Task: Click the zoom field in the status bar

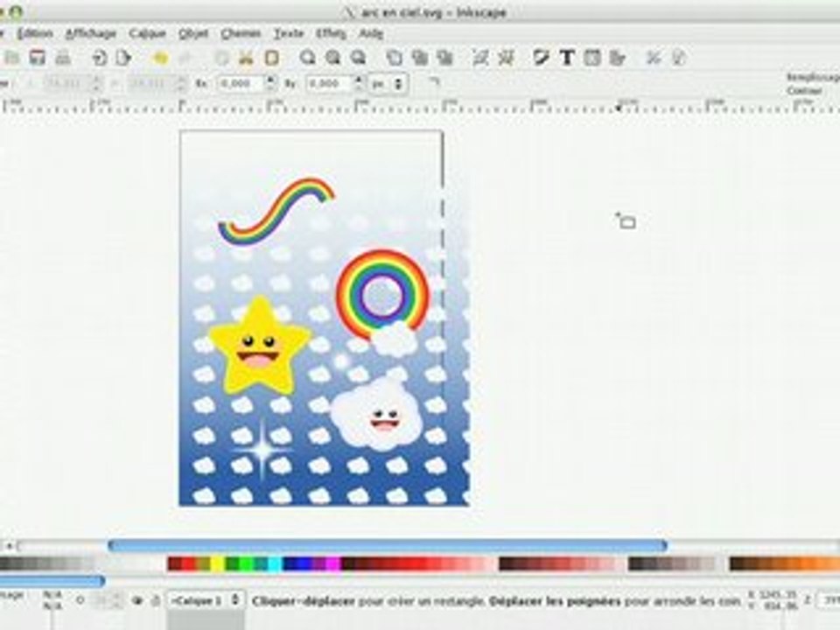Action: (x=829, y=600)
